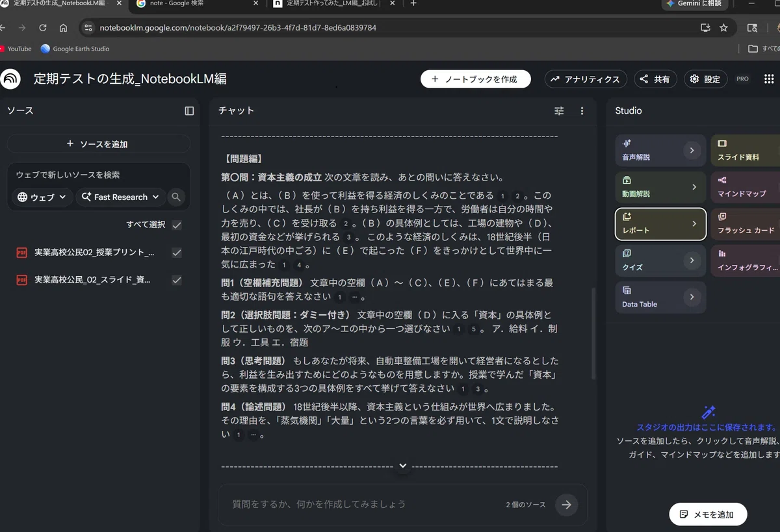
Task: Click the chat panel vertical scrollbar
Action: (593, 334)
